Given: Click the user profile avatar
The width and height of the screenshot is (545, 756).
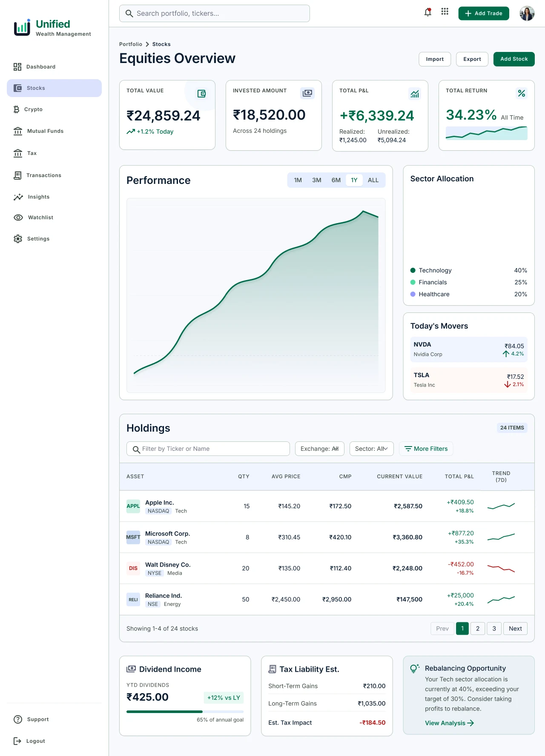Looking at the screenshot, I should coord(527,13).
